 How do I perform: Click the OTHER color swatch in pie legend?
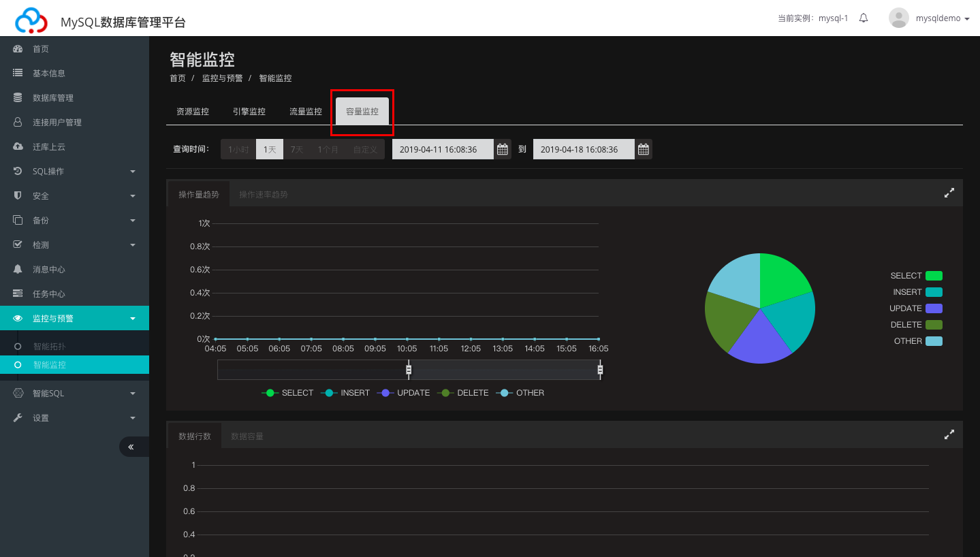click(934, 341)
